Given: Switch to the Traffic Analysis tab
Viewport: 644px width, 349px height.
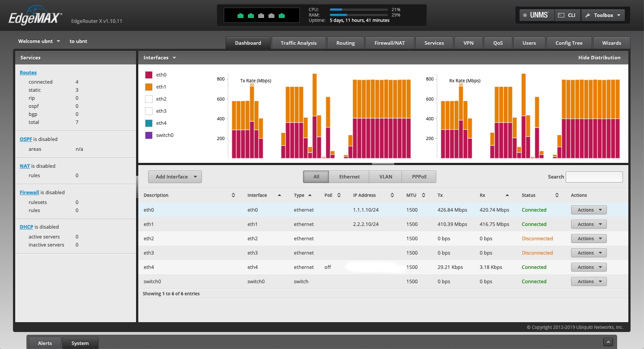Looking at the screenshot, I should (x=299, y=43).
